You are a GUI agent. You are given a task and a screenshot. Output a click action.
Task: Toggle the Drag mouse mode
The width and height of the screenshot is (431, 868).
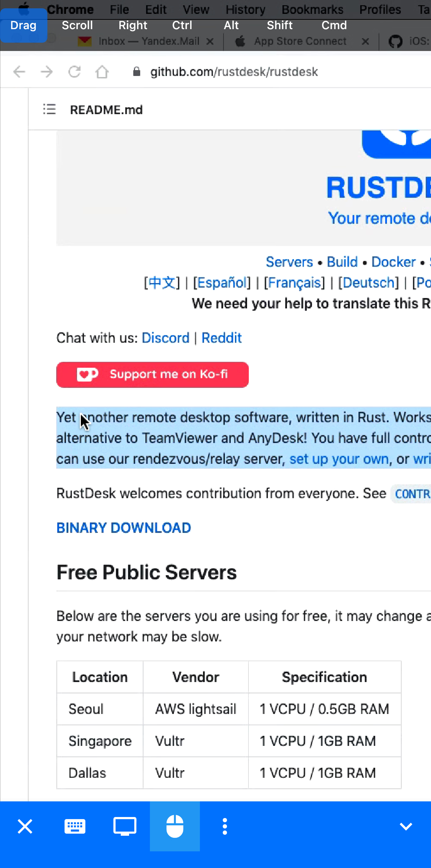pos(24,25)
